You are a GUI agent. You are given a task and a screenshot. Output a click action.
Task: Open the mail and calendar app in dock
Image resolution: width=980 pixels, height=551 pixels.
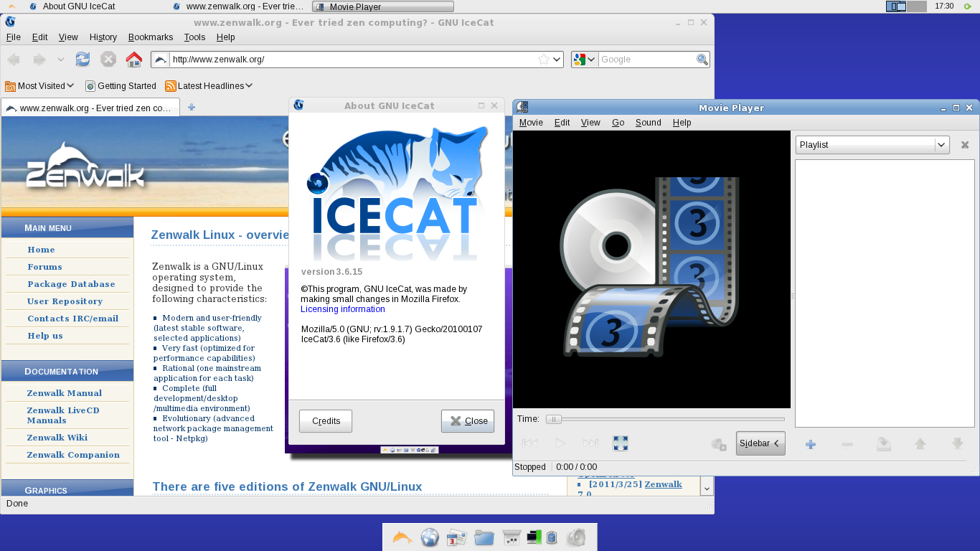(x=456, y=537)
